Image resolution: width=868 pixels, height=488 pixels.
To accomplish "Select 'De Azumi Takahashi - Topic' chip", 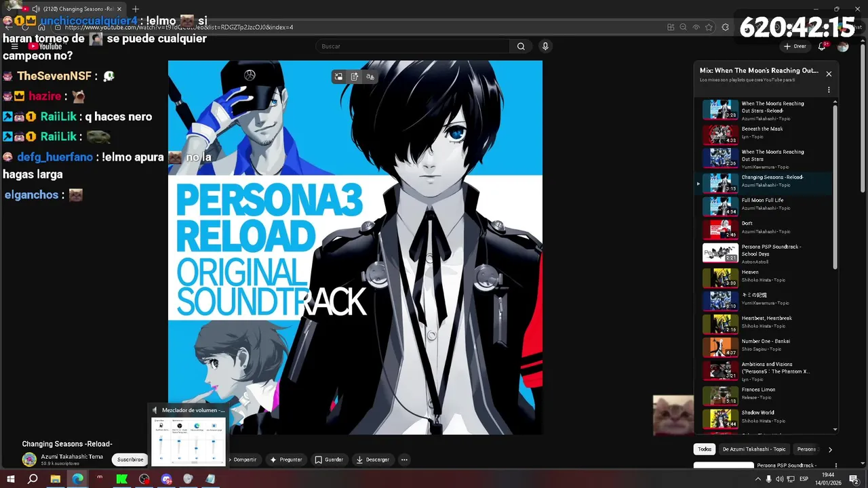I will pyautogui.click(x=753, y=449).
